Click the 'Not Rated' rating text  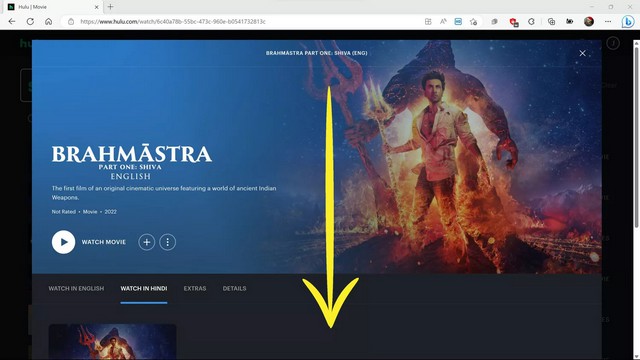point(64,212)
